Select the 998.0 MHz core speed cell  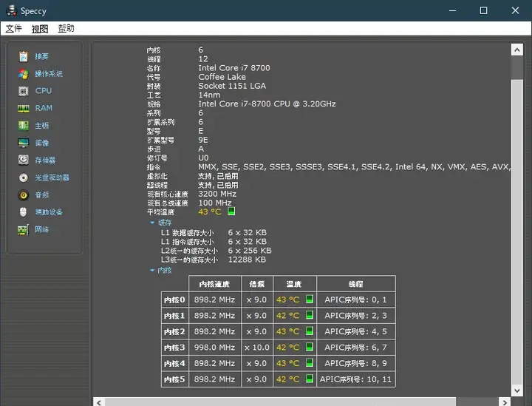coord(214,348)
